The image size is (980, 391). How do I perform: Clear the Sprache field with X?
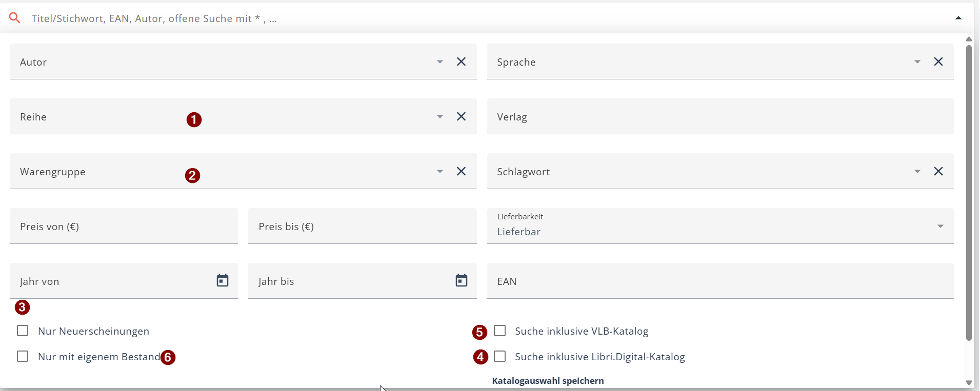tap(938, 61)
